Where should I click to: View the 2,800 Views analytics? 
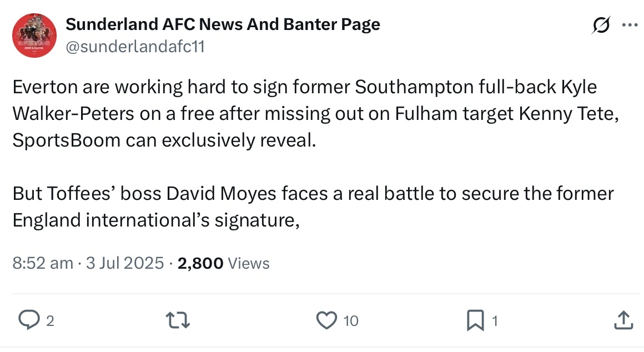[223, 263]
